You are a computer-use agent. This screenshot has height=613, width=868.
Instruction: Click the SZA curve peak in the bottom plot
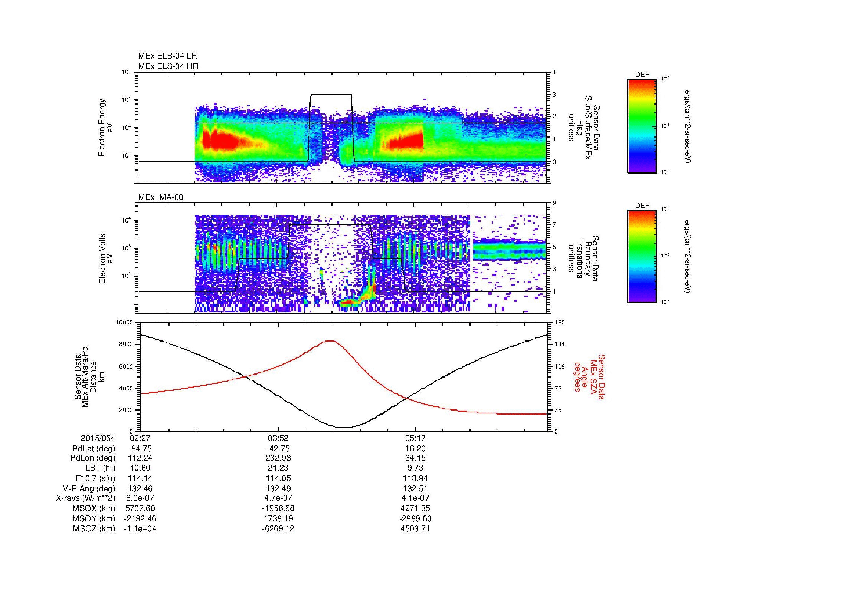click(x=330, y=341)
